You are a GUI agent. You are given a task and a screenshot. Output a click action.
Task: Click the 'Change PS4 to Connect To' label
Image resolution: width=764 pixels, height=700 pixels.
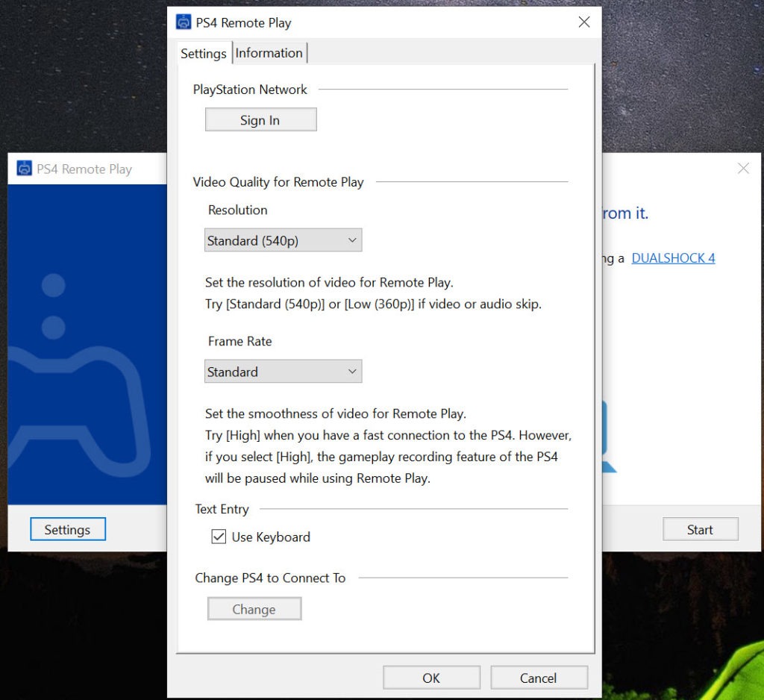(270, 578)
